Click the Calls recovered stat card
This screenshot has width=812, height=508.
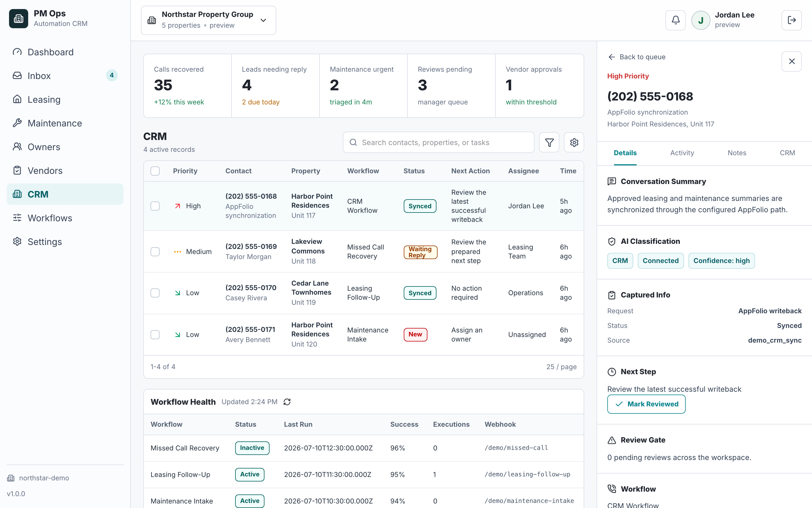click(187, 86)
